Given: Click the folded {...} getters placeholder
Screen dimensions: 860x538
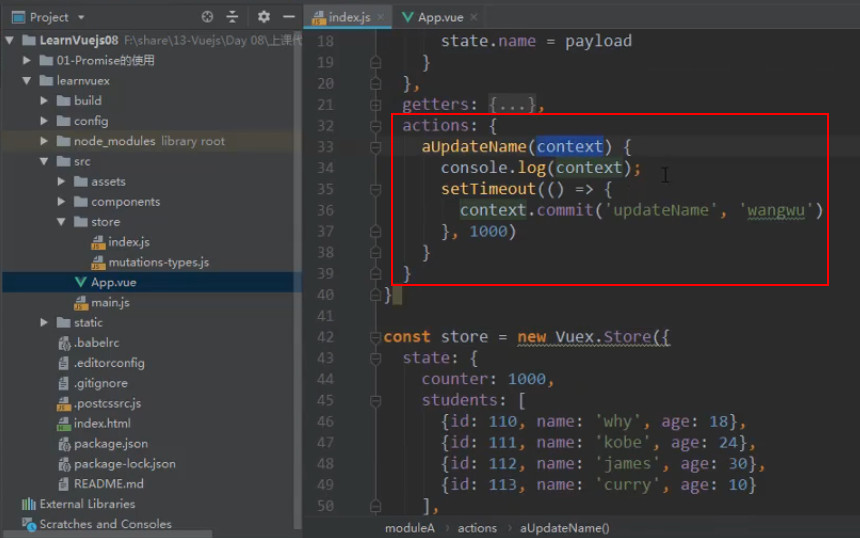Looking at the screenshot, I should click(x=512, y=104).
